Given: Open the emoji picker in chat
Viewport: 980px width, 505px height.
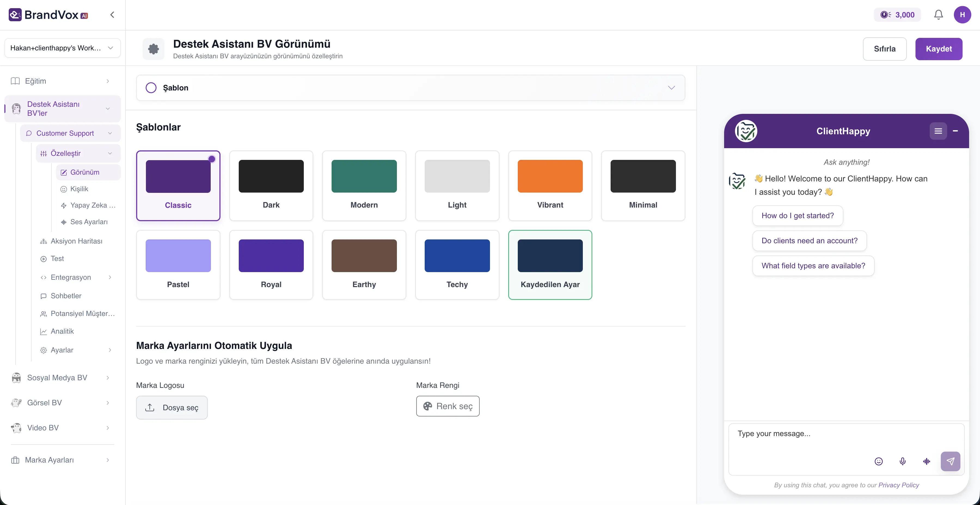Looking at the screenshot, I should 878,461.
